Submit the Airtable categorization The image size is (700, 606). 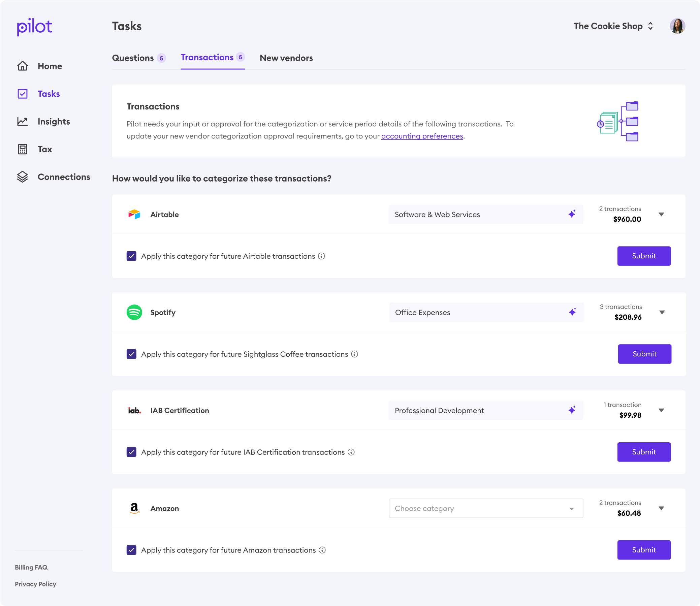(x=644, y=256)
